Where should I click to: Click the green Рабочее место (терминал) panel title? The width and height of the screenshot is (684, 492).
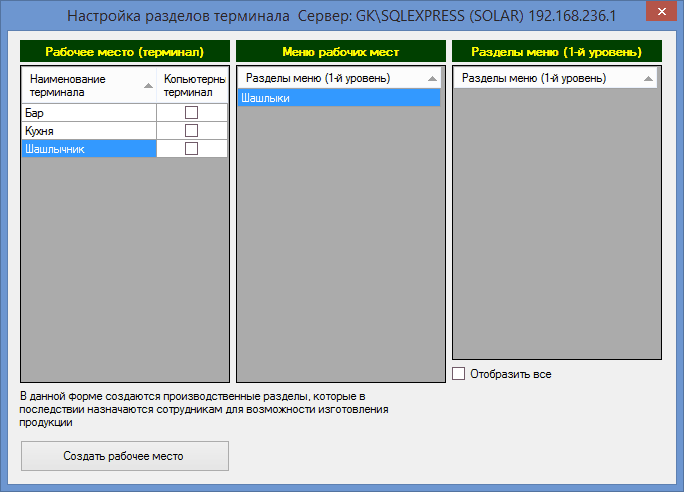click(124, 51)
